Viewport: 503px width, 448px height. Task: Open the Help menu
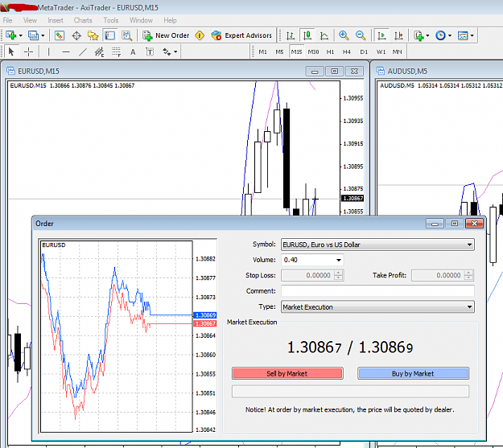(170, 21)
